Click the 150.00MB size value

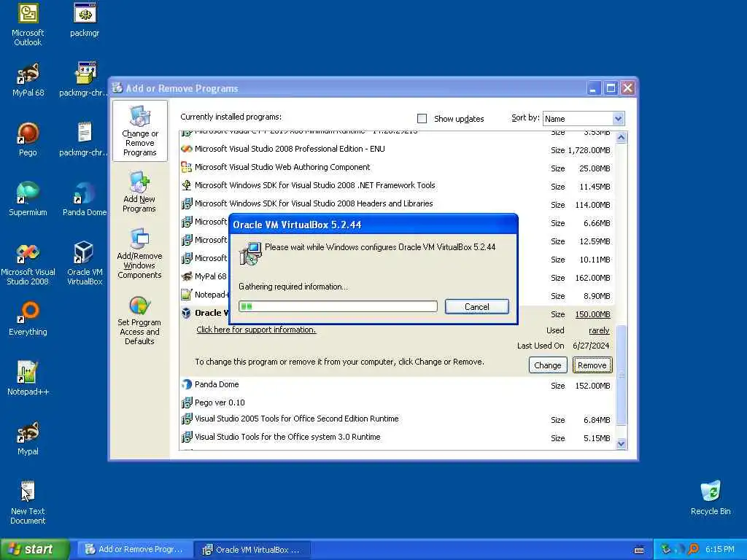[x=592, y=314]
